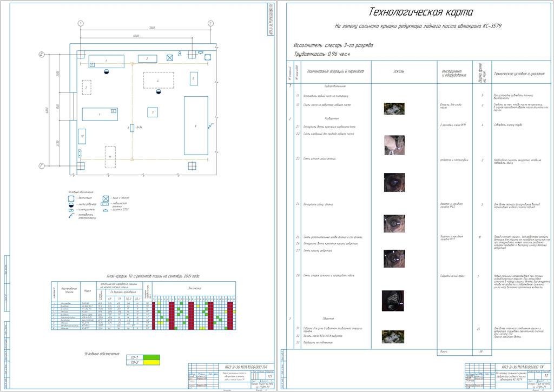
Task: Click "Исполнитель: слесарь 3-го разряда" line
Action: pyautogui.click(x=333, y=45)
